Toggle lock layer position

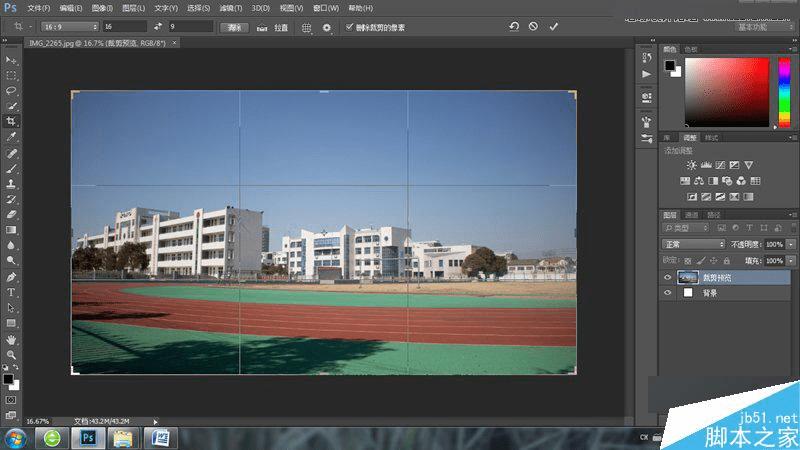pos(714,261)
